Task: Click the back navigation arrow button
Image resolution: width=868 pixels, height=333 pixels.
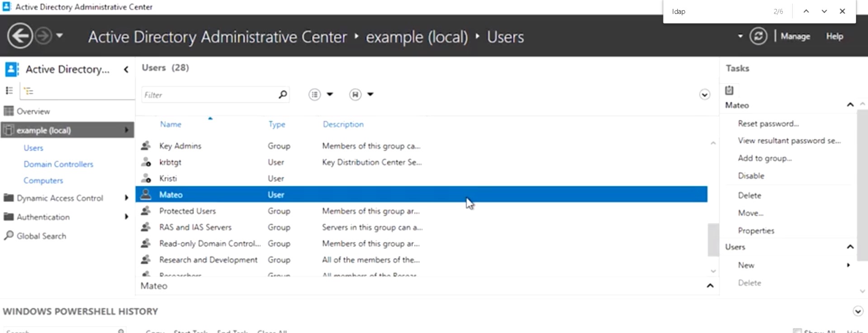Action: click(x=20, y=36)
